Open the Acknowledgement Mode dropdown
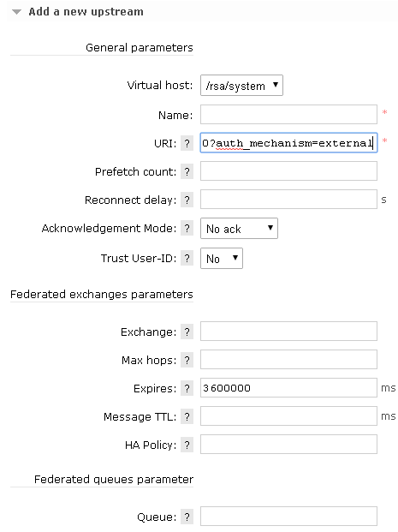 pos(239,229)
